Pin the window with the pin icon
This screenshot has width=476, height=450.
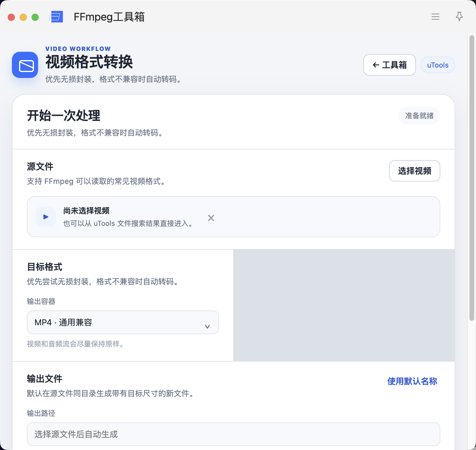[459, 17]
